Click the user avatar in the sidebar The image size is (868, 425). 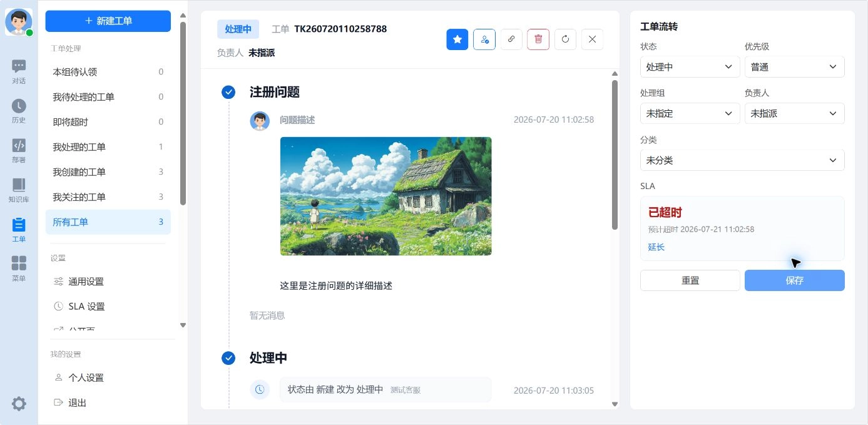coord(19,22)
